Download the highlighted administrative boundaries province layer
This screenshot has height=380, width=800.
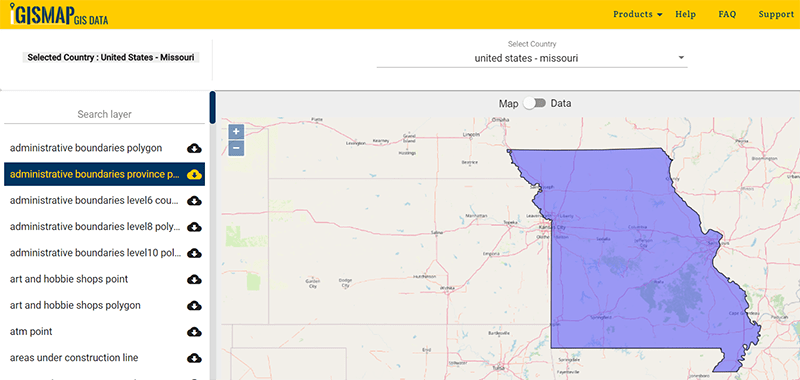click(194, 174)
